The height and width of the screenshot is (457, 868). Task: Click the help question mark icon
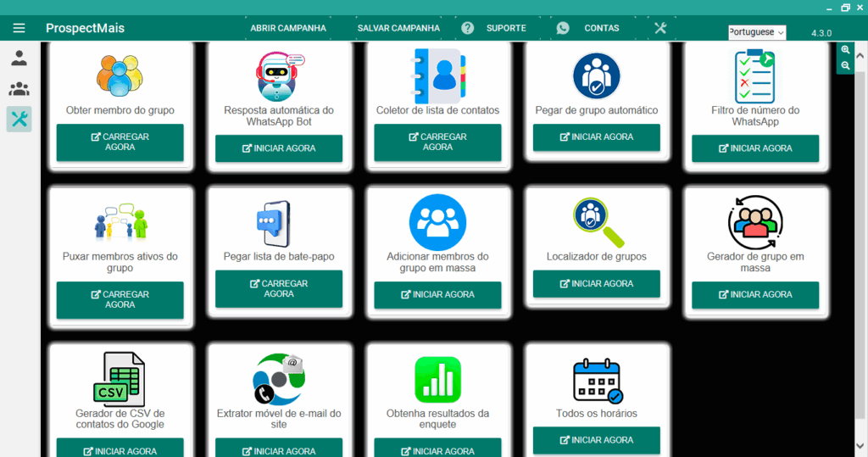tap(468, 28)
